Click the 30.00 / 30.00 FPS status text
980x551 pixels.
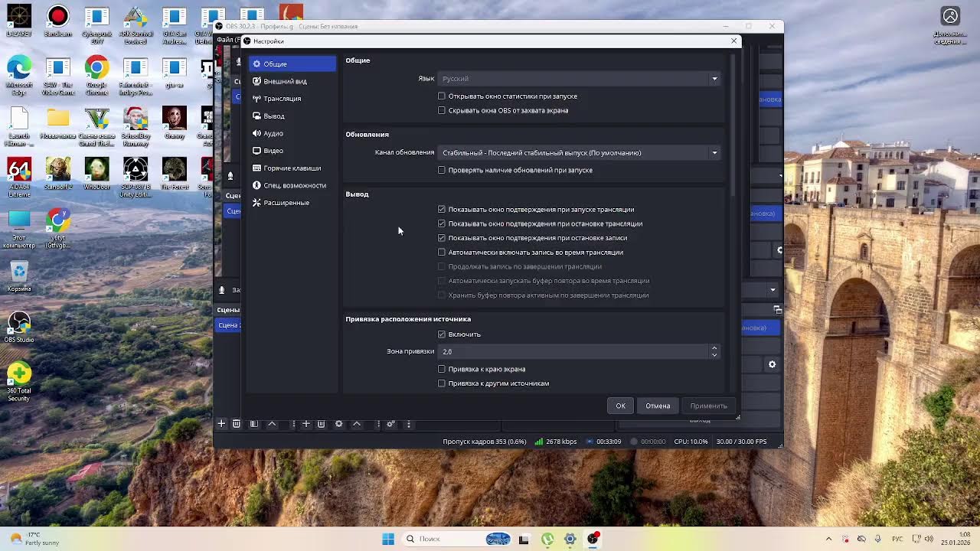tap(741, 442)
